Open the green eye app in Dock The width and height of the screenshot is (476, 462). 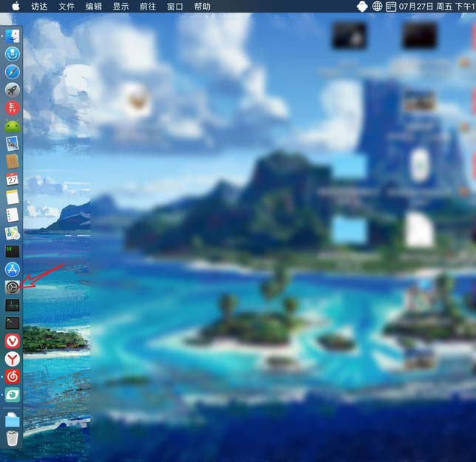coord(13,395)
